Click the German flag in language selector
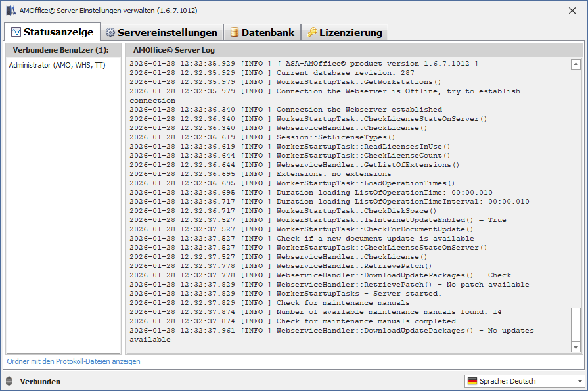This screenshot has height=391, width=588. point(472,381)
